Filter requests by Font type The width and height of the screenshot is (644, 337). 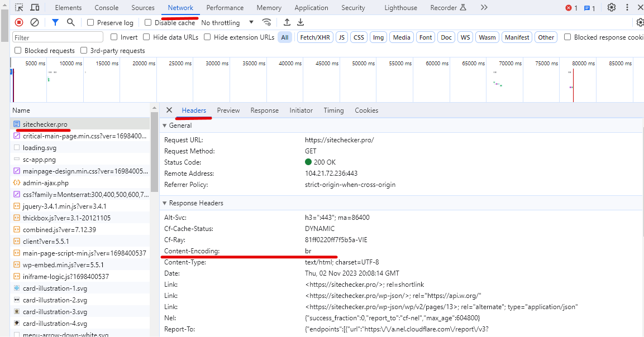426,37
